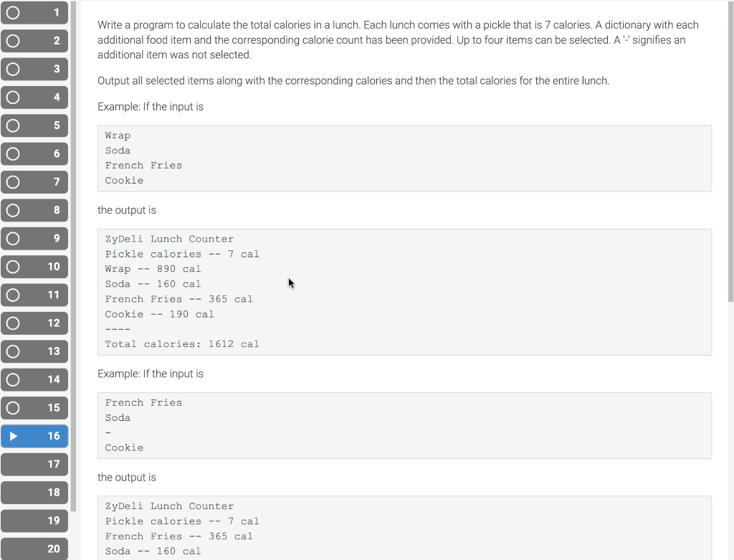Click the play icon on question 16
This screenshot has height=560, width=734.
pos(14,436)
